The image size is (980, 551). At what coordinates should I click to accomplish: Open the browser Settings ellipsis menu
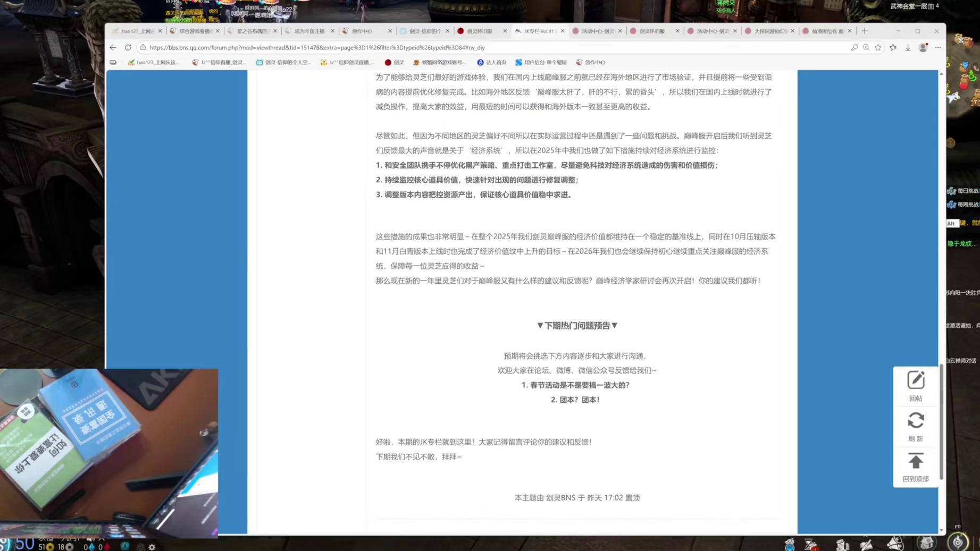tap(937, 47)
